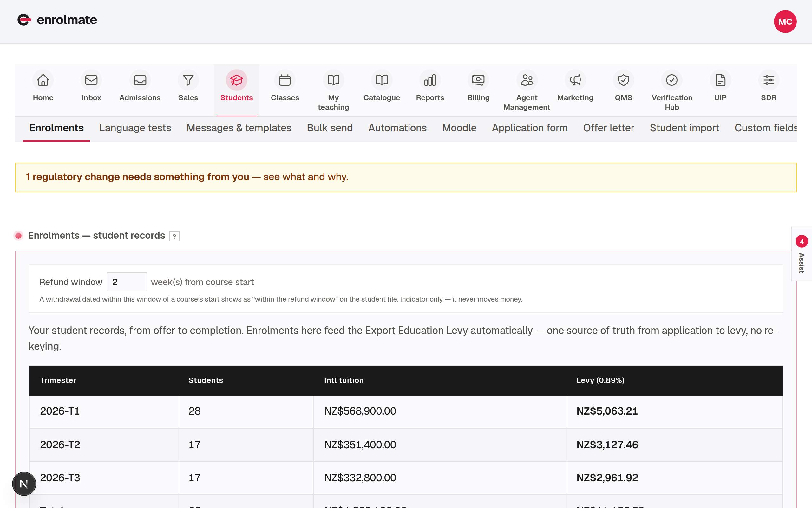Open the Student import tab
Screen dimensions: 812x508
pos(684,128)
